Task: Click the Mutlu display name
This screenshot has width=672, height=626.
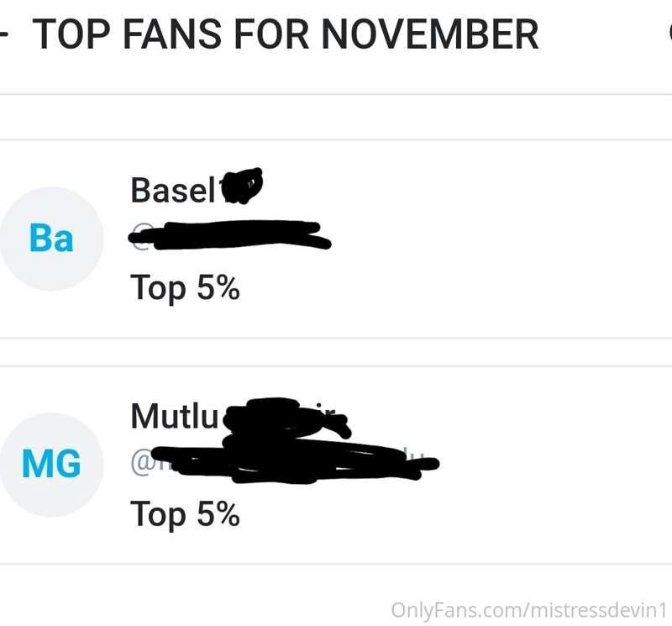Action: point(175,416)
